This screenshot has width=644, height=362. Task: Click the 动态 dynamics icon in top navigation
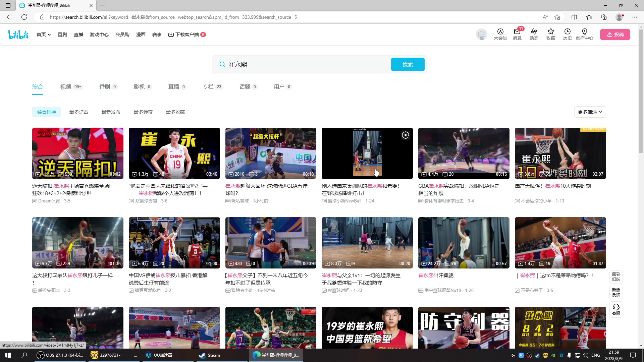(x=534, y=35)
